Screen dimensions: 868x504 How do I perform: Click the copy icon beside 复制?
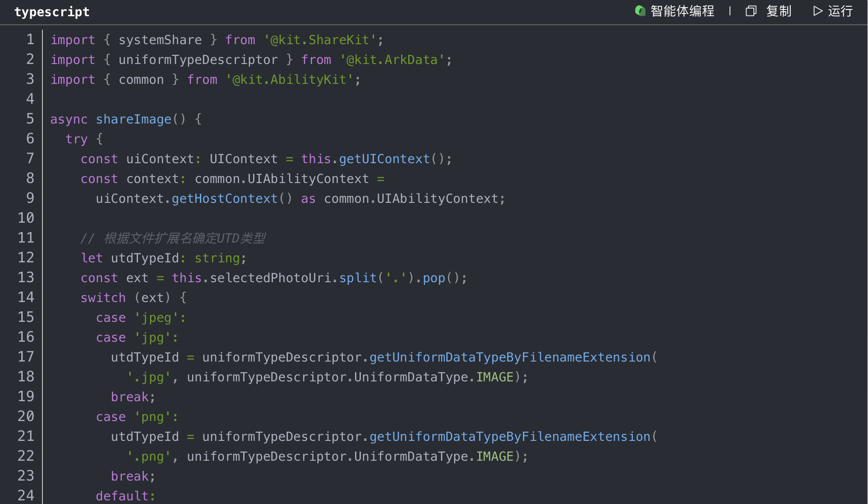pyautogui.click(x=751, y=11)
